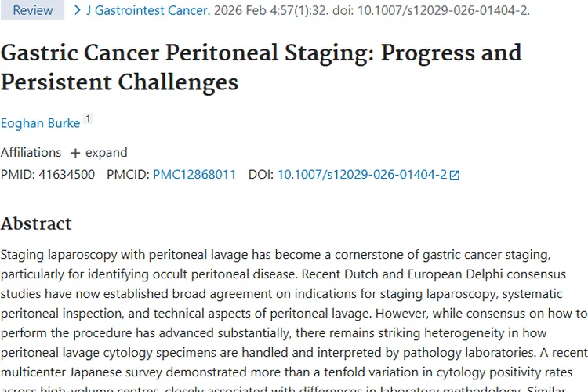Open author Eoghan Burke's link
Viewport: 588px width, 392px height.
tap(40, 123)
